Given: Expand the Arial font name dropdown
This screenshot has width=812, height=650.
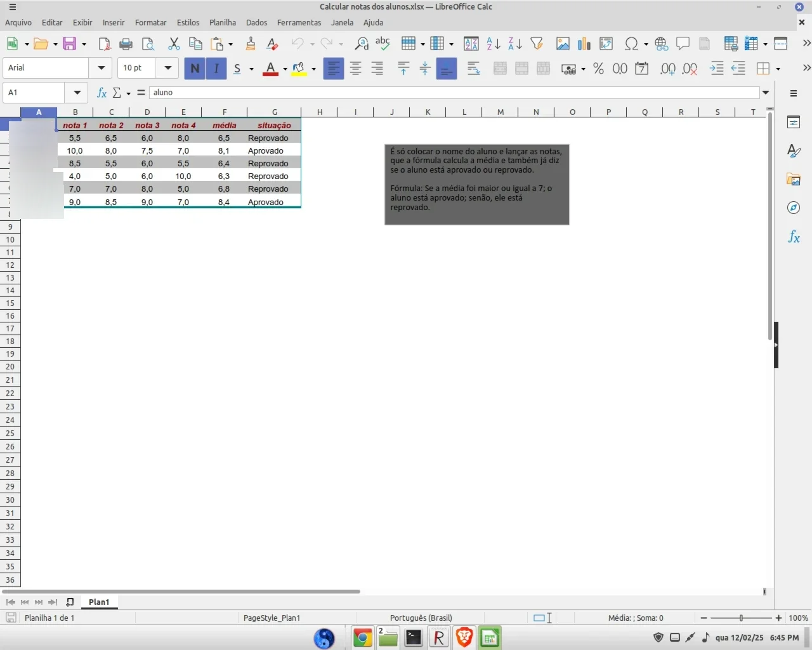Looking at the screenshot, I should pos(101,68).
